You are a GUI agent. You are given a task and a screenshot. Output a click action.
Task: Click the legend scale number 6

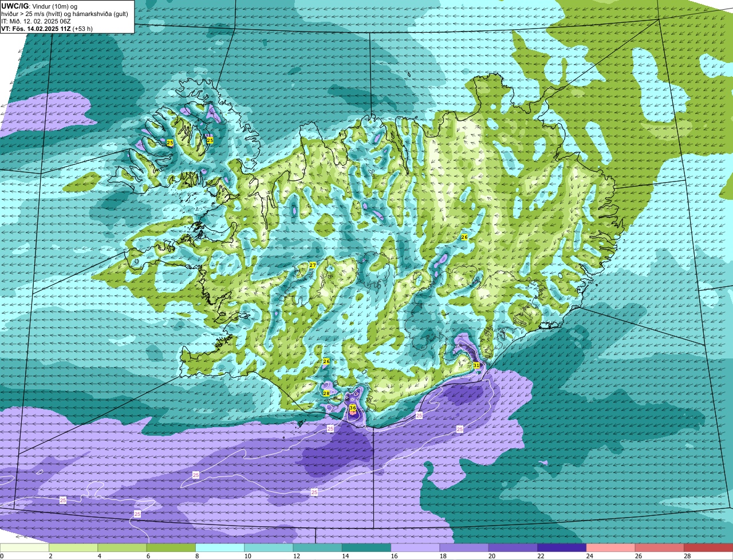point(148,556)
